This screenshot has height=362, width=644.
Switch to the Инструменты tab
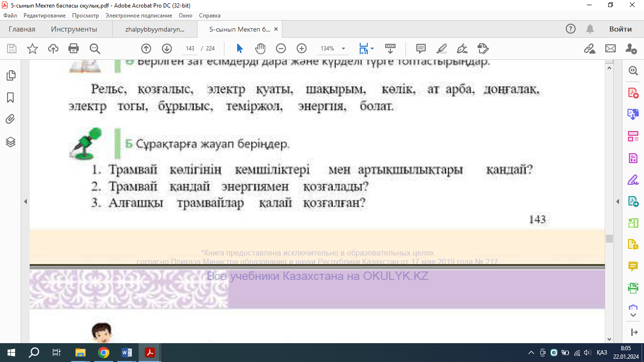74,29
